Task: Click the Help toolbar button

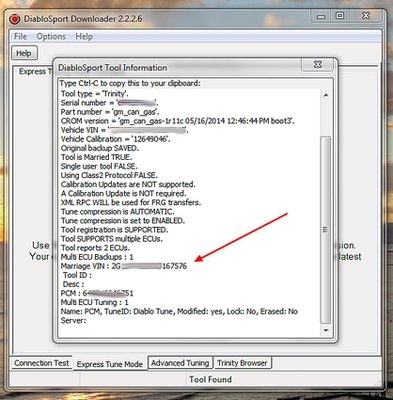Action: [x=24, y=53]
